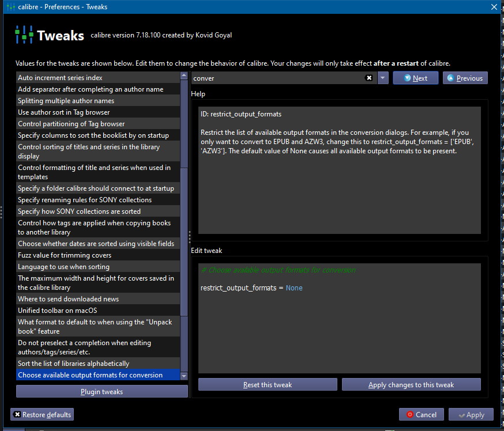Click the 'None' value in Edit tweak

click(x=294, y=288)
